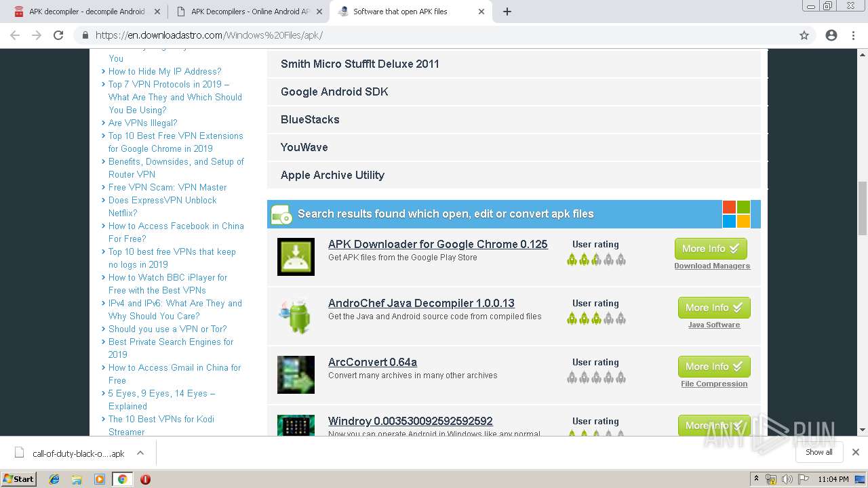The height and width of the screenshot is (488, 868).
Task: Open ArcConvert 0.64a link
Action: coord(372,362)
